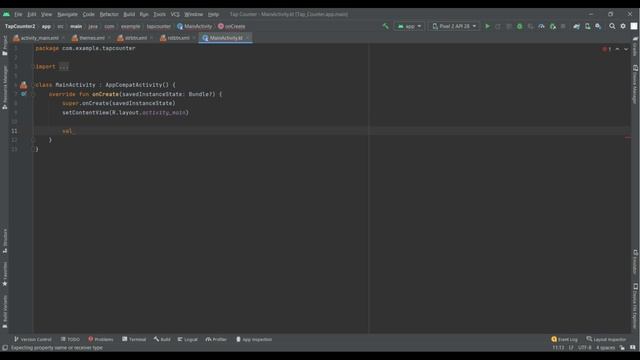Click Sync Project with Gradle Files icon

pos(576,26)
